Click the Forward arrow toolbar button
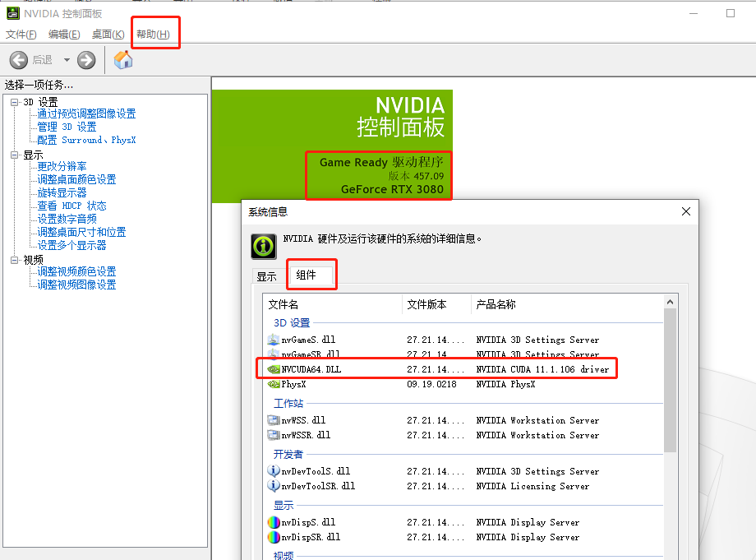Screen dimensions: 756x560 tap(86, 60)
